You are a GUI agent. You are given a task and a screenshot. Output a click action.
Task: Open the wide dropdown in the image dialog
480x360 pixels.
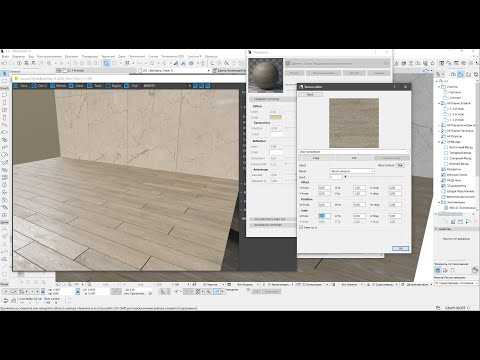click(352, 171)
